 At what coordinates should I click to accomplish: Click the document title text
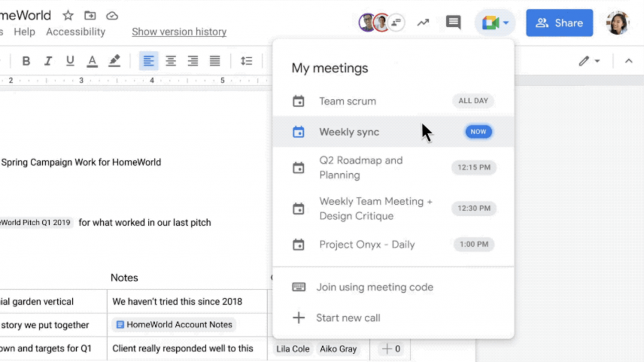(25, 16)
